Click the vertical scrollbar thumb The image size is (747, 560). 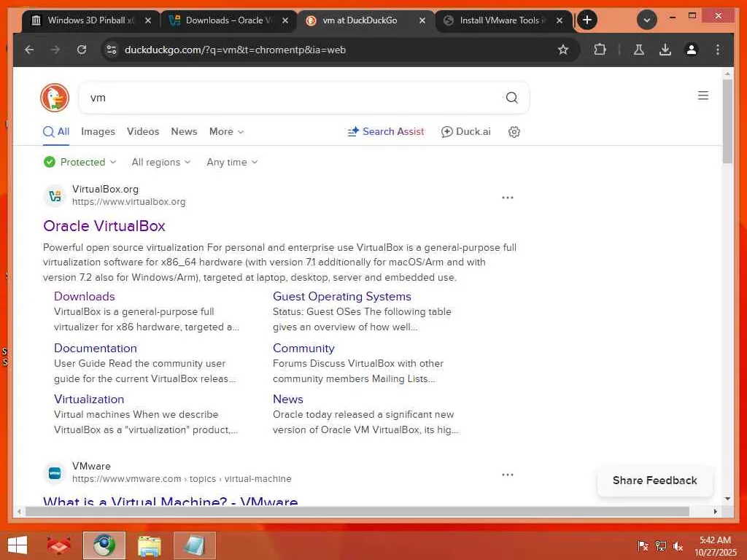click(x=727, y=122)
